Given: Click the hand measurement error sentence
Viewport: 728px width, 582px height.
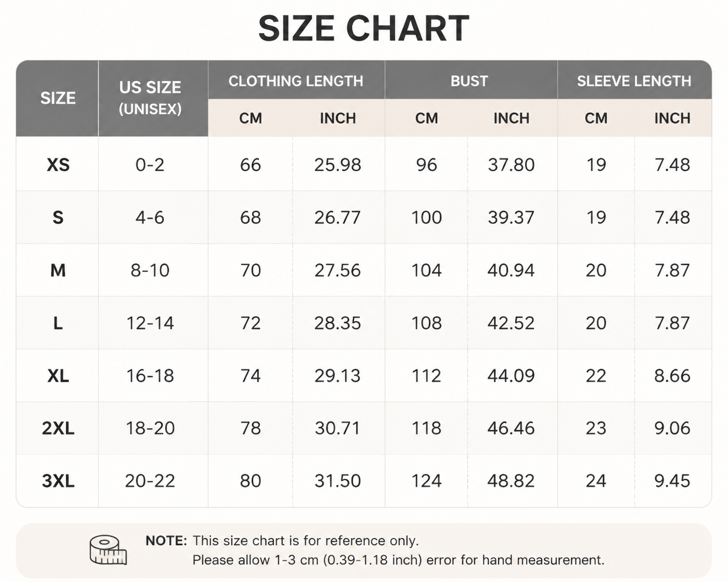Looking at the screenshot, I should (x=399, y=560).
